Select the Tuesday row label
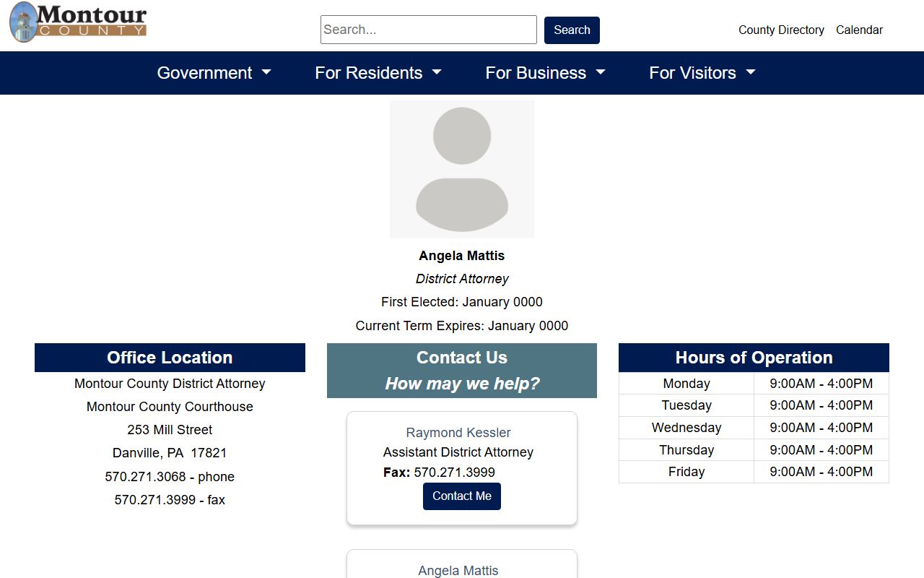 click(x=687, y=405)
